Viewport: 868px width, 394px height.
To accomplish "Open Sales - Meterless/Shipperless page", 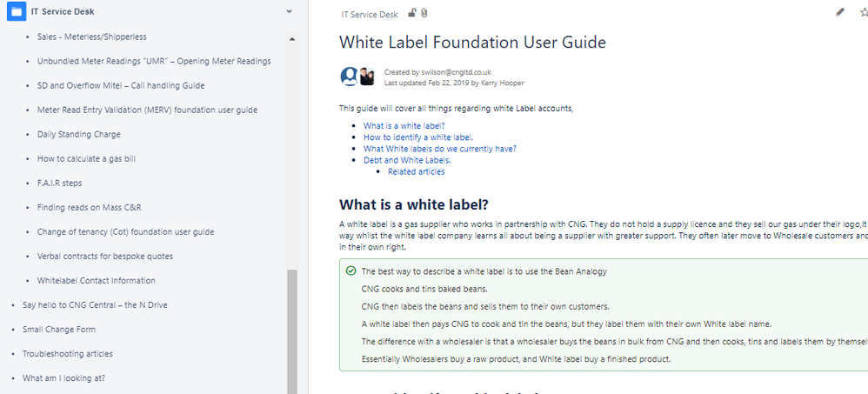I will (92, 37).
